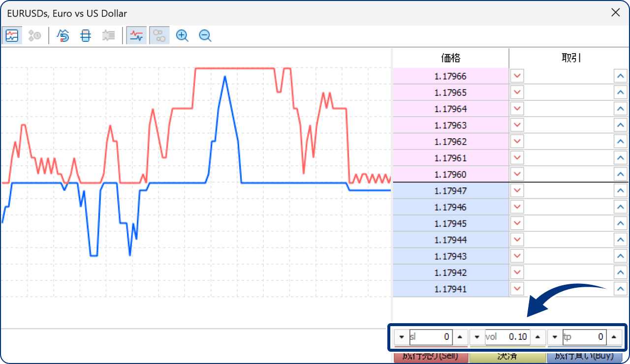Click blue up arrow at price 1.17960
The image size is (630, 364).
pos(621,174)
